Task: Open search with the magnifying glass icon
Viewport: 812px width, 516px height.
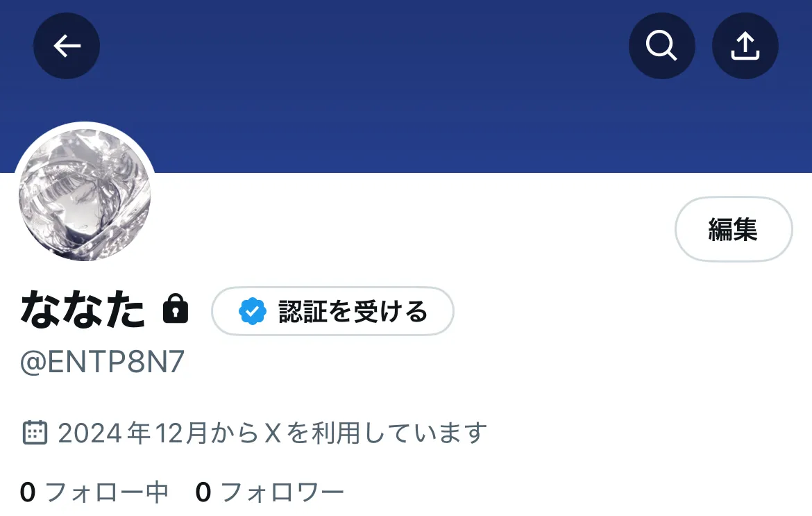Action: click(662, 46)
